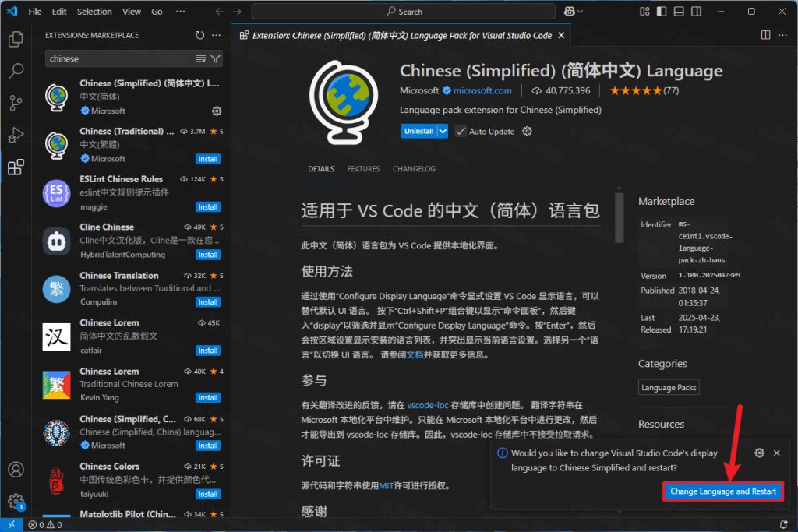798x532 pixels.
Task: Open the Selection menu
Action: click(x=94, y=11)
